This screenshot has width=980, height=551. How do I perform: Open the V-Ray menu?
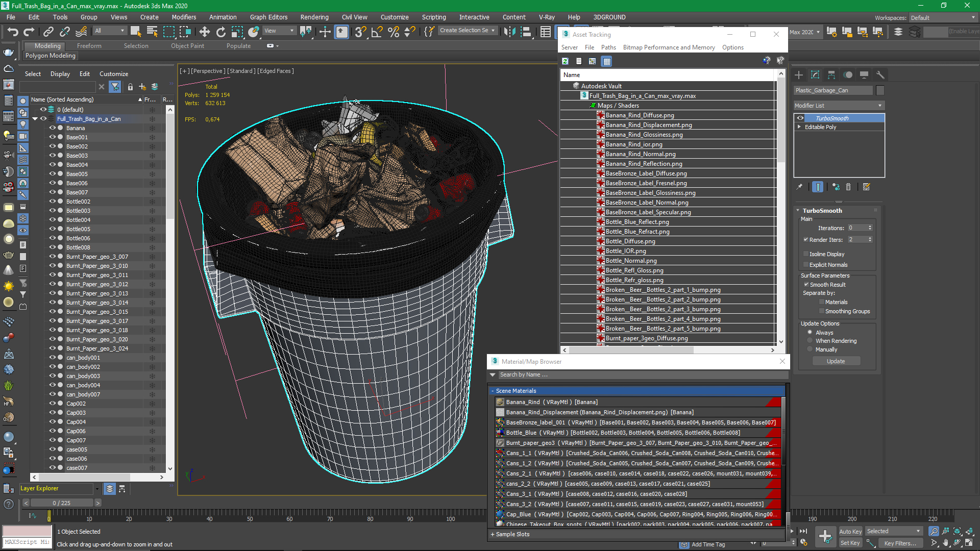(x=547, y=17)
